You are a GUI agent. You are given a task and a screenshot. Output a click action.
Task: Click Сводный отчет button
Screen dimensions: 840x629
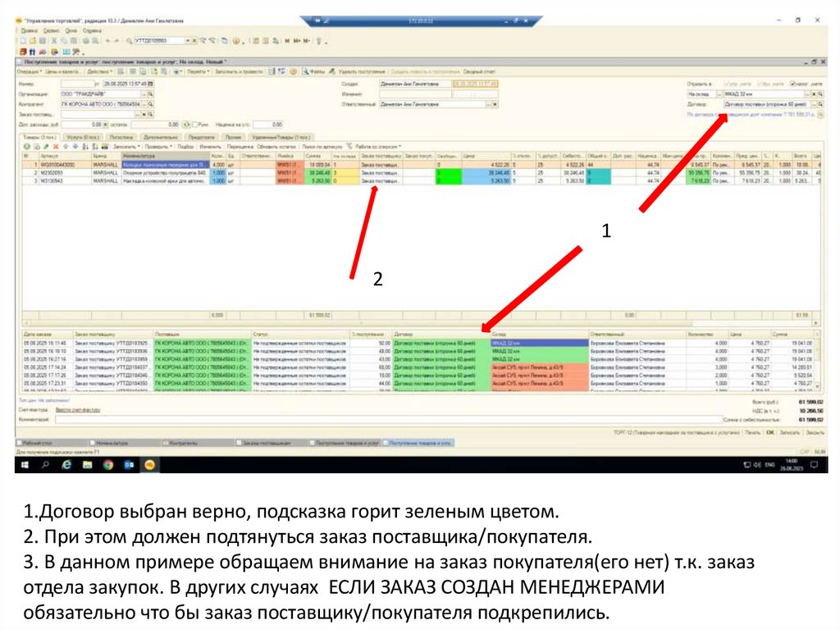[x=479, y=72]
